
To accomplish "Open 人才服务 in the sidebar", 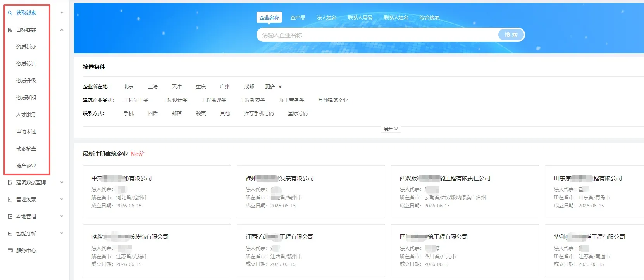I will [x=26, y=114].
